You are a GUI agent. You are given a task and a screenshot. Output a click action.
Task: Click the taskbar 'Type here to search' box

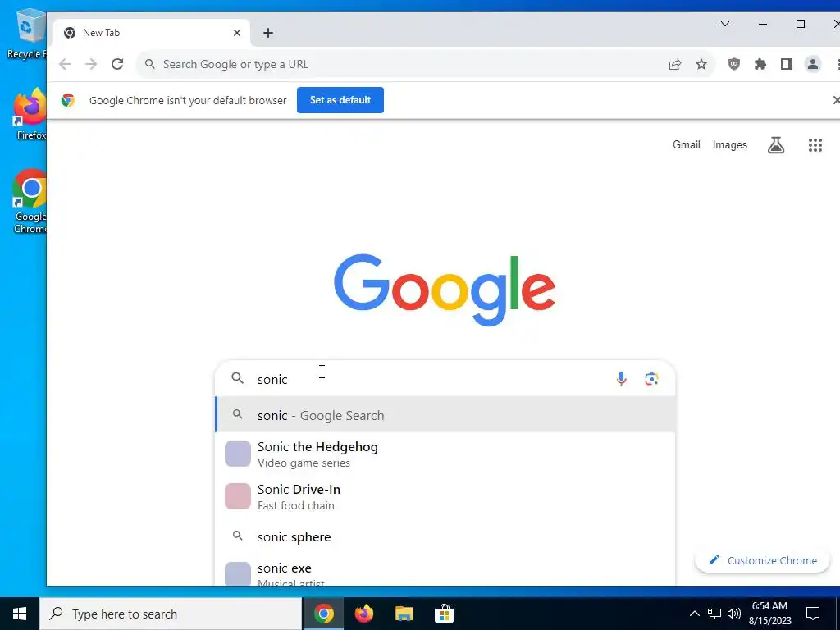171,614
